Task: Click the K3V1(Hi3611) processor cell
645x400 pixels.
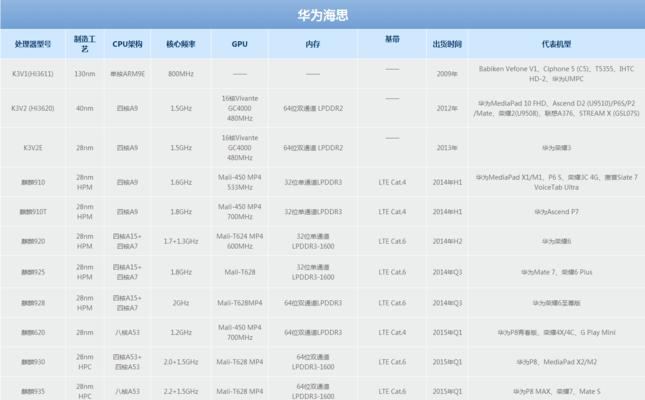Action: [x=33, y=74]
